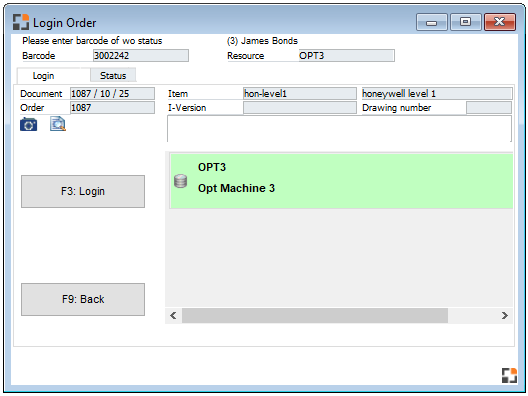The image size is (528, 396).
Task: Focus the Barcode input field
Action: 141,56
